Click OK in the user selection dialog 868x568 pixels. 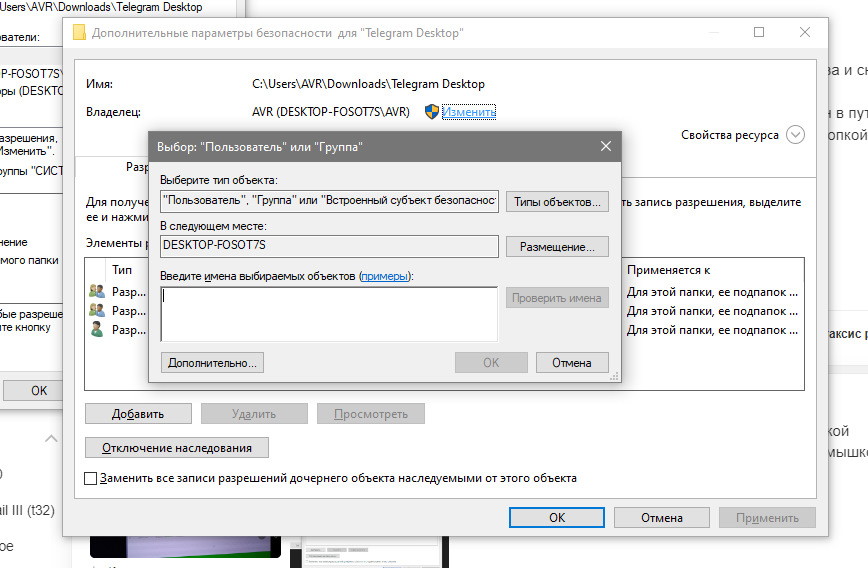pos(491,363)
